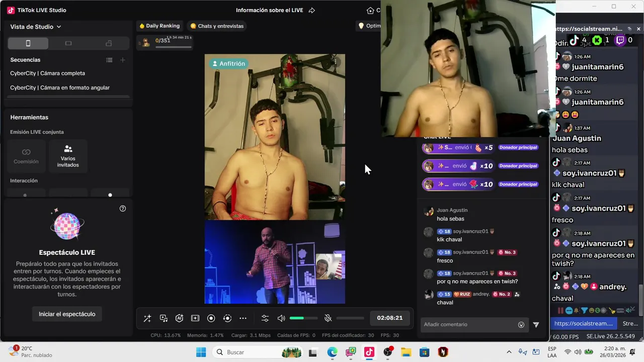This screenshot has height=362, width=644.
Task: Open the audio mixer settings icon
Action: [265, 318]
